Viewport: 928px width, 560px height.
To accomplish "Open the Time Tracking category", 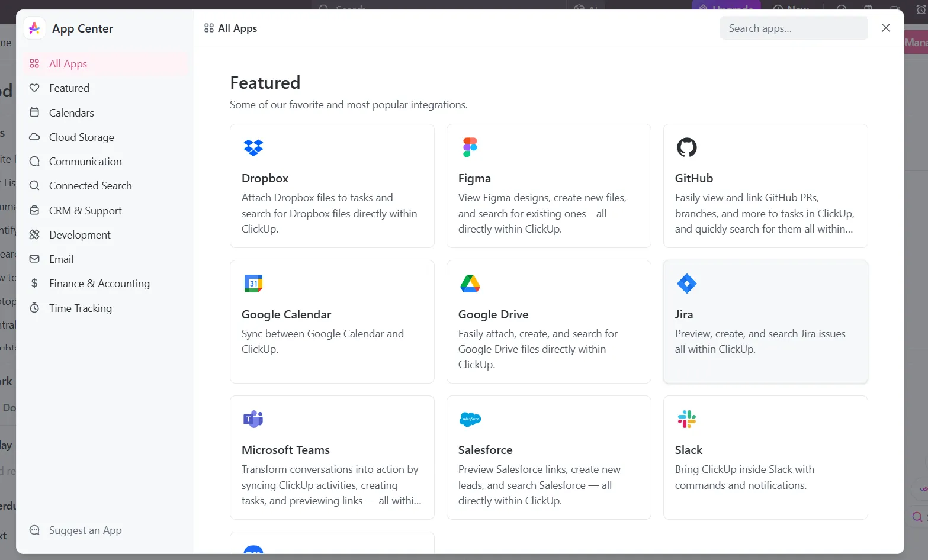I will click(x=105, y=308).
